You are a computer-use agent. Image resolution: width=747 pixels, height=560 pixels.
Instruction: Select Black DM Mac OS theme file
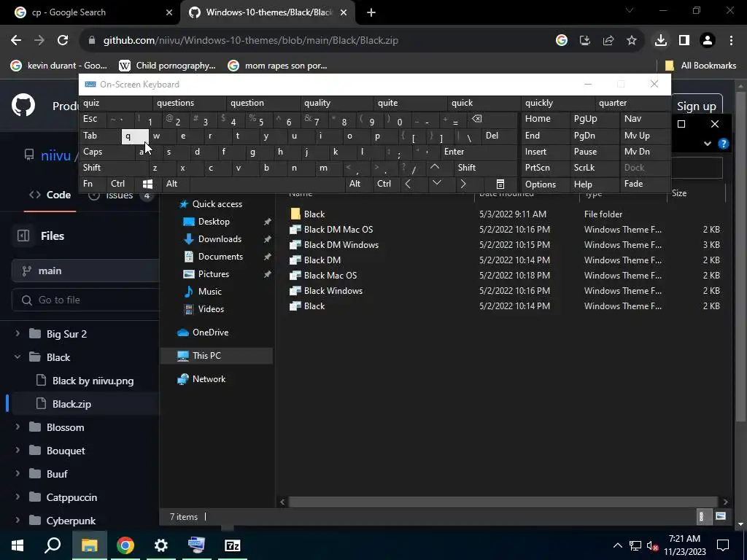[x=338, y=230]
